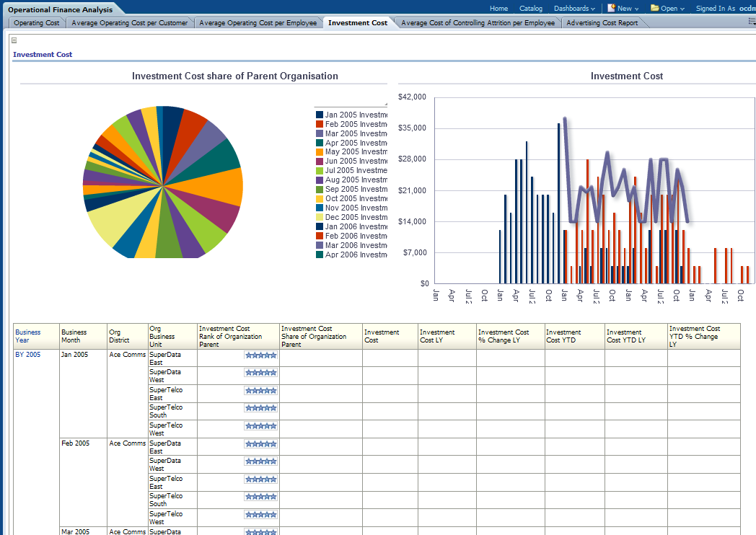The image size is (756, 535).
Task: Expand the New dropdown arrow
Action: coord(638,8)
